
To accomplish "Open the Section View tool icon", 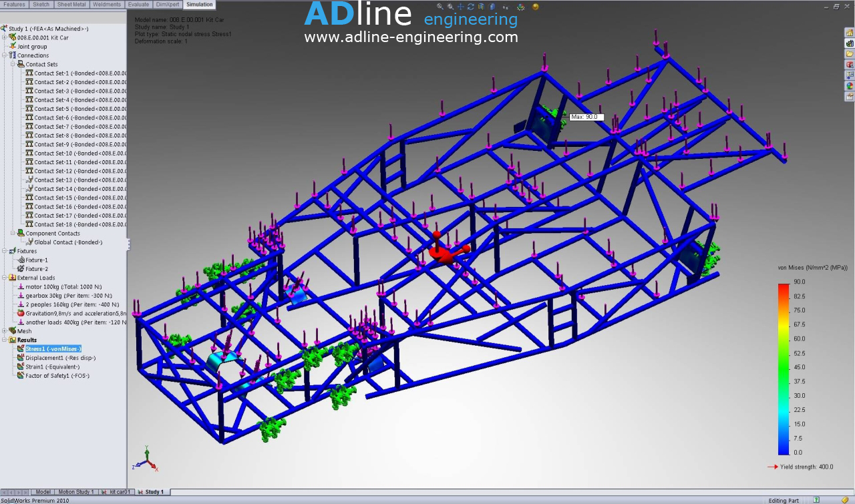I will point(481,6).
